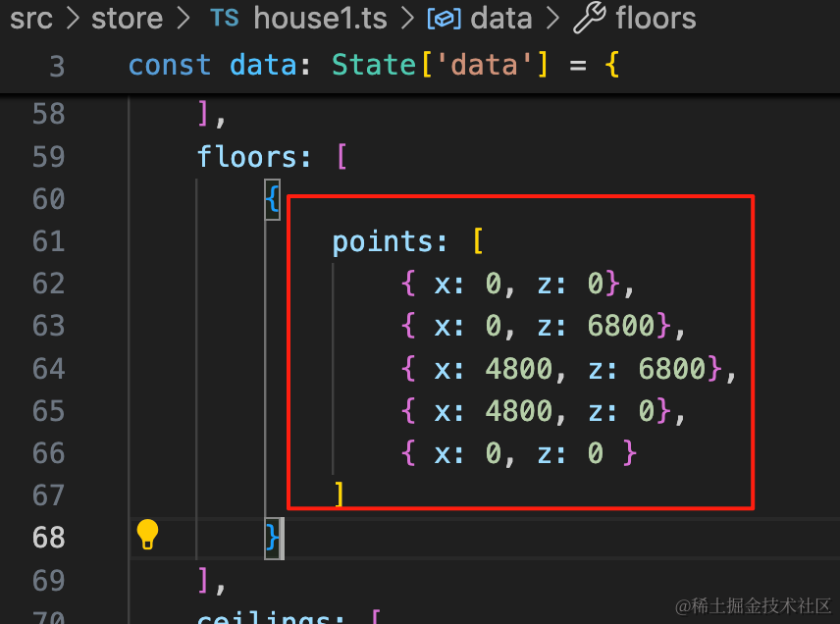Click the closing brace on line 68
This screenshot has height=624, width=840.
point(272,538)
